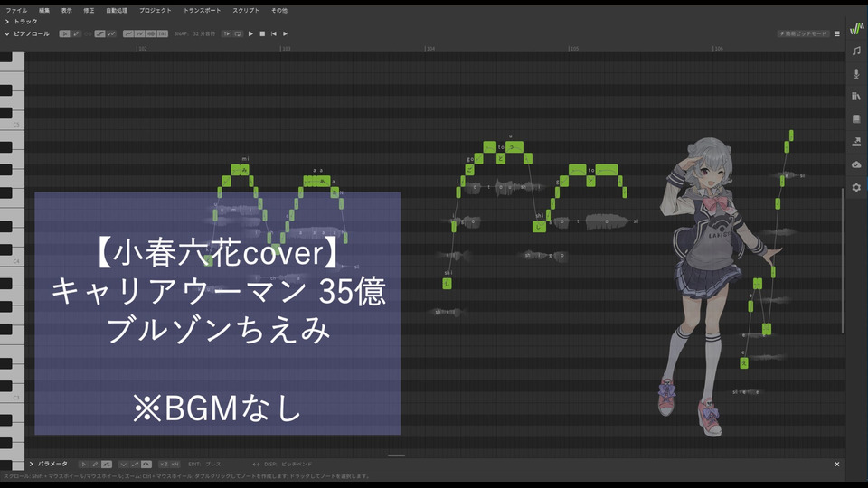Set parameter zoom to ×4
The image size is (868, 488).
pos(175,465)
